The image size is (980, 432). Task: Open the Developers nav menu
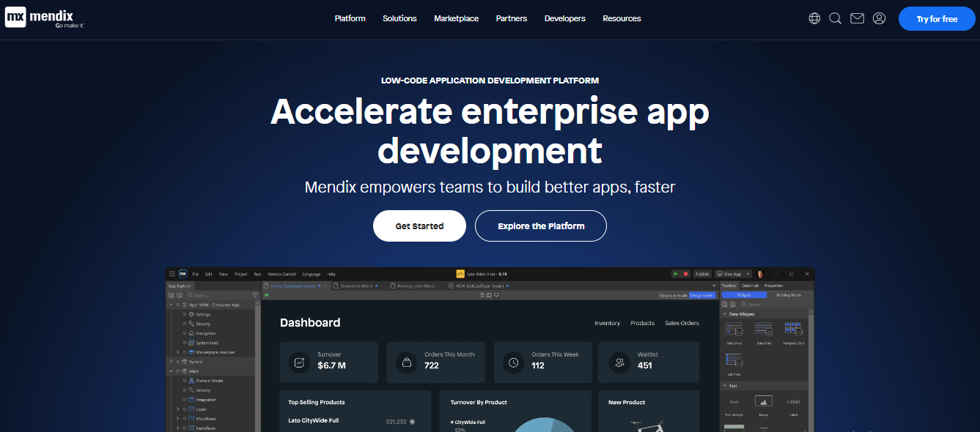pos(565,18)
